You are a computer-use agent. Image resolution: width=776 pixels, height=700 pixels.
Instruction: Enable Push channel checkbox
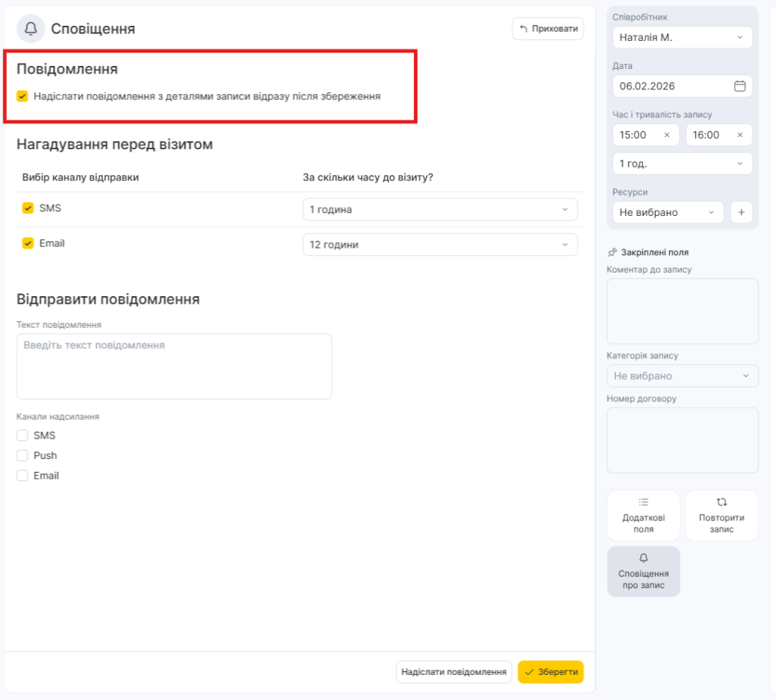click(x=23, y=456)
